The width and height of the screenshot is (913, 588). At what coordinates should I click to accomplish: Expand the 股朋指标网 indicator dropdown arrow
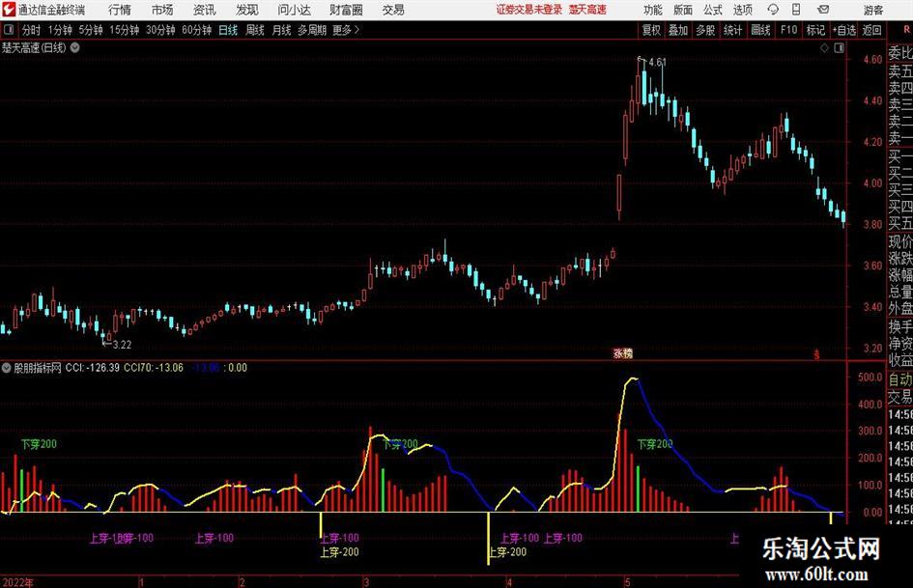7,368
